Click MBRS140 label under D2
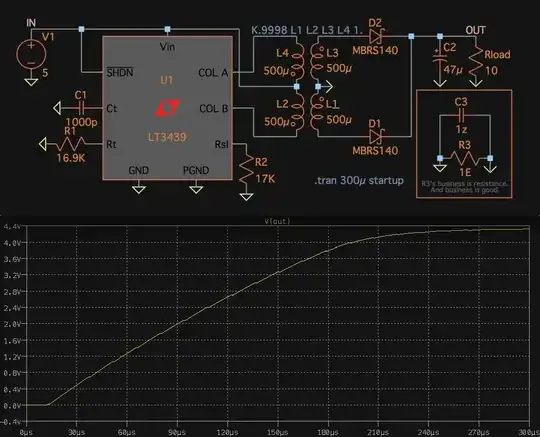This screenshot has height=437, width=540. pyautogui.click(x=375, y=51)
